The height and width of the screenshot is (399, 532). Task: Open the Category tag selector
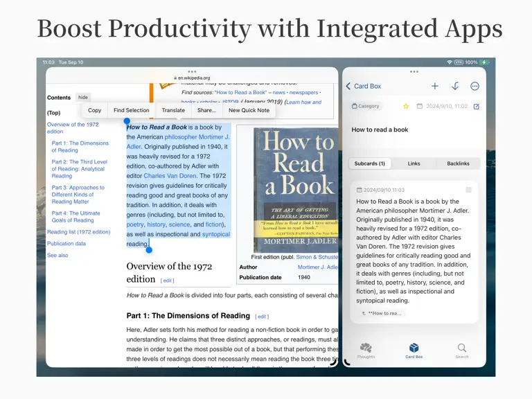(x=366, y=106)
